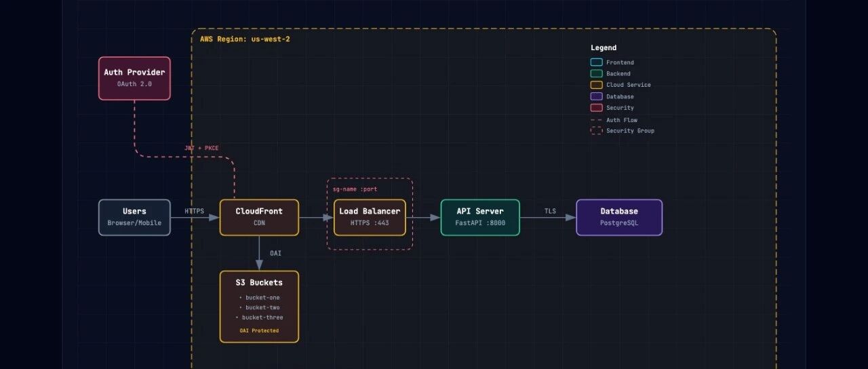Click the "Frontend" legend text

(620, 62)
